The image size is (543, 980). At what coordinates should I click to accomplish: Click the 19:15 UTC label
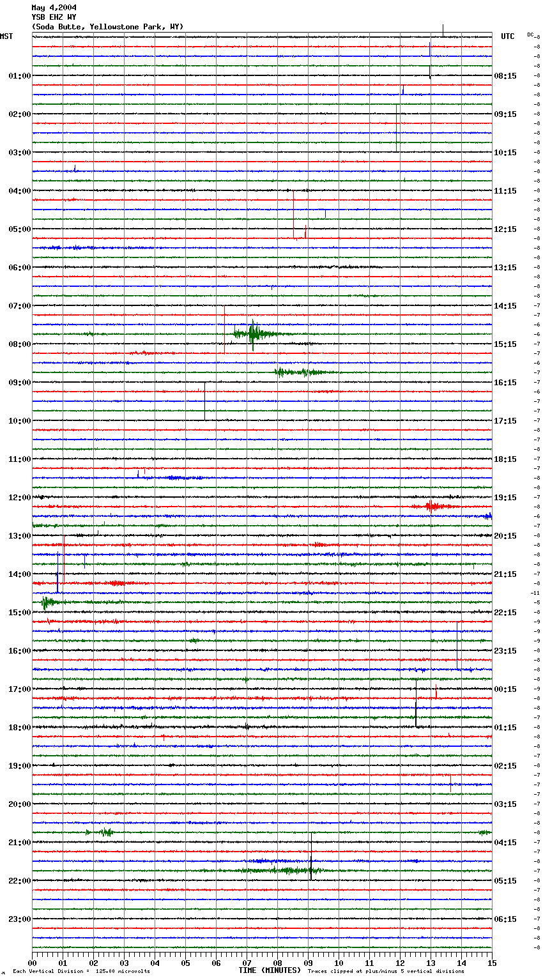click(505, 498)
